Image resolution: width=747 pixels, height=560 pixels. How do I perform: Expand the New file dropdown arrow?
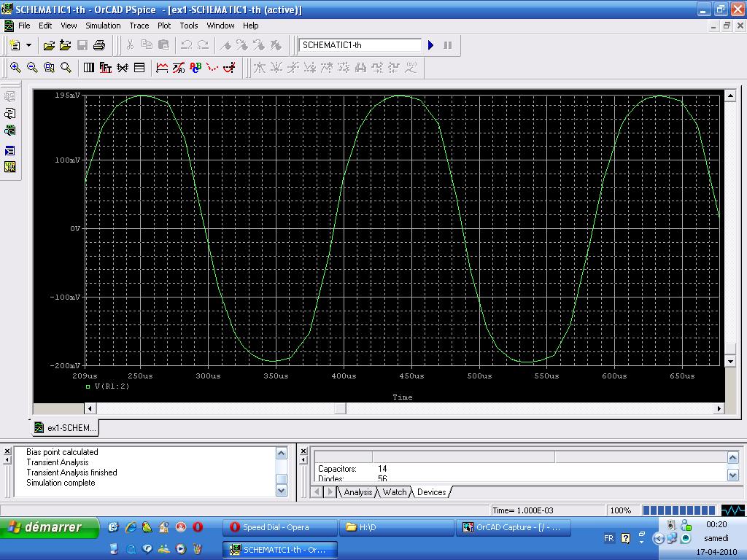(x=29, y=45)
